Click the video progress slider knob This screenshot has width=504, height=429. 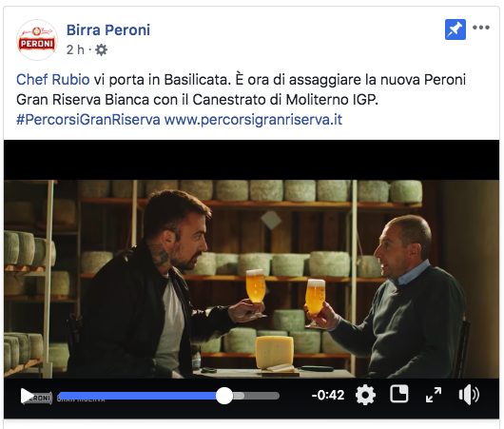pyautogui.click(x=224, y=396)
